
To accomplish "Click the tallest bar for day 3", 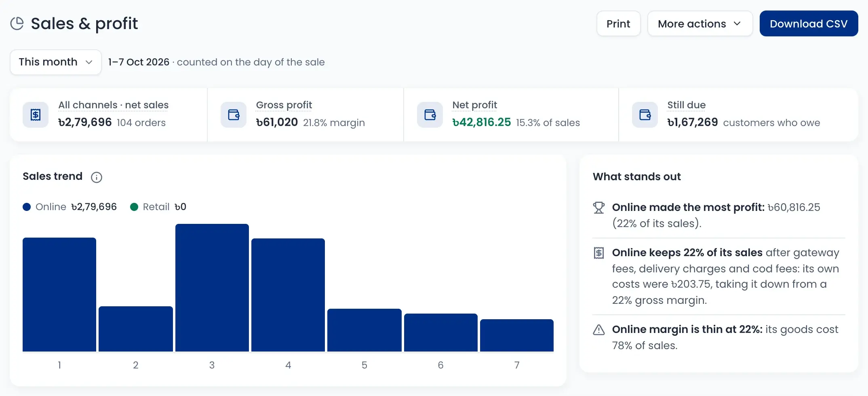I will click(x=212, y=288).
